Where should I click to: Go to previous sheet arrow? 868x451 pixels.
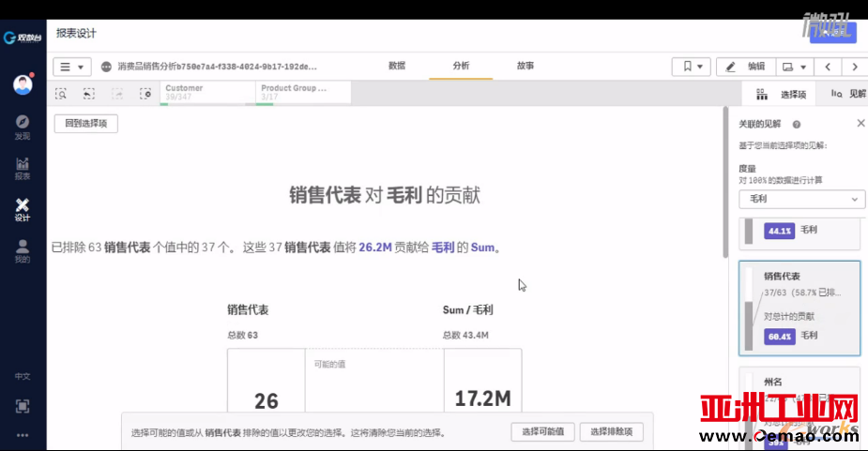tap(828, 67)
